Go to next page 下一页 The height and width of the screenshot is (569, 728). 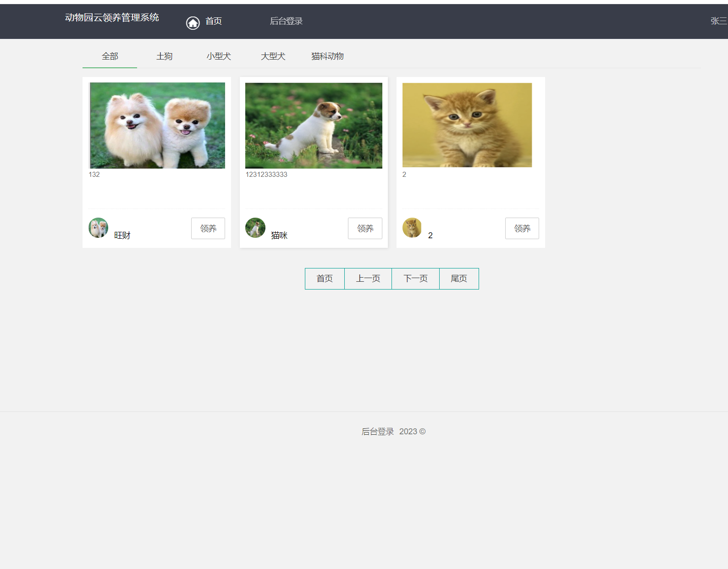click(415, 279)
